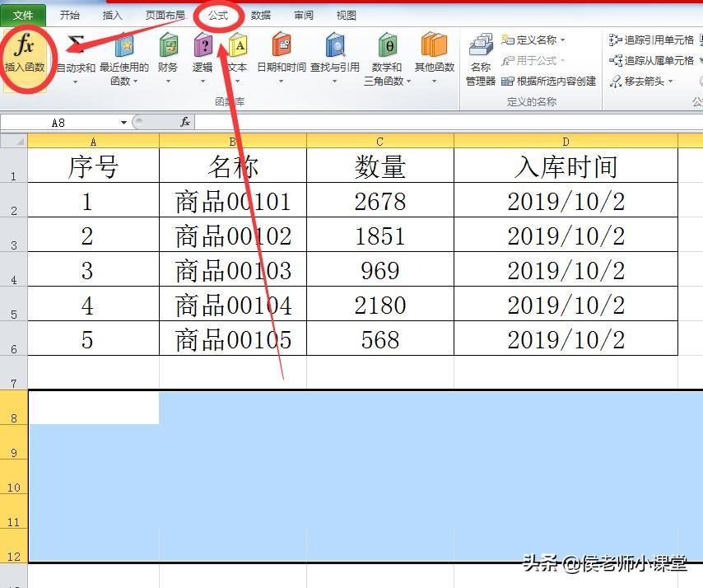Image resolution: width=703 pixels, height=588 pixels.
Task: Open the File (文件) tab
Action: point(23,16)
